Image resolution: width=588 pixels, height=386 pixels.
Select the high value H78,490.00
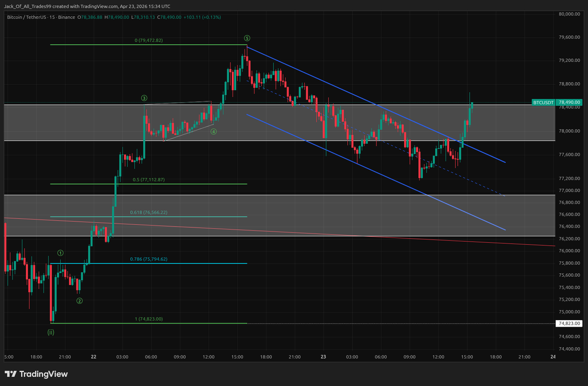pyautogui.click(x=117, y=17)
